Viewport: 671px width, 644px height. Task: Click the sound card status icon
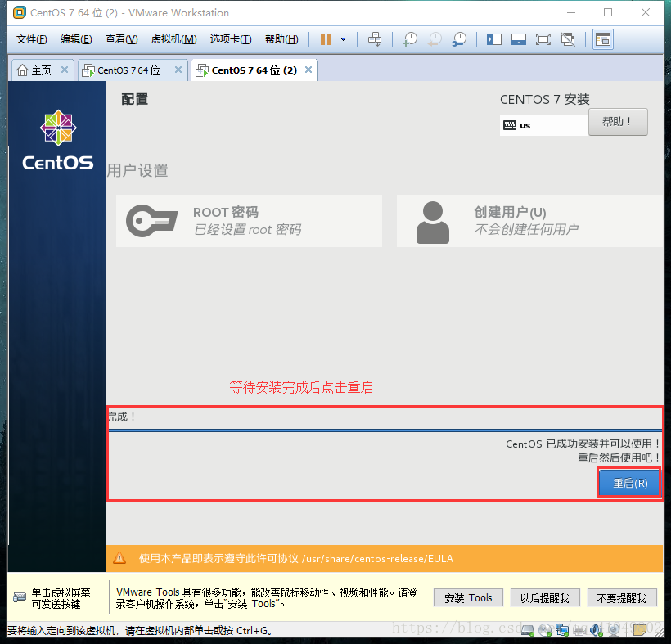[x=596, y=630]
